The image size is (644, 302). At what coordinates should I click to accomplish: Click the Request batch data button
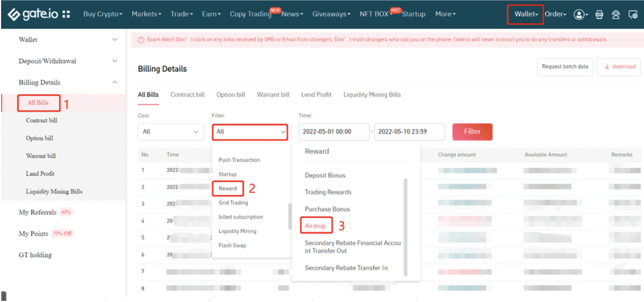[x=564, y=67]
